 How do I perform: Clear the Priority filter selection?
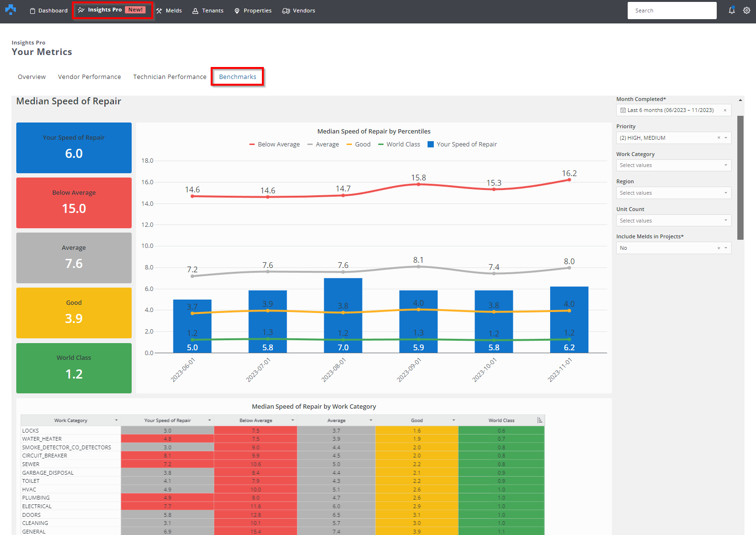[x=719, y=138]
